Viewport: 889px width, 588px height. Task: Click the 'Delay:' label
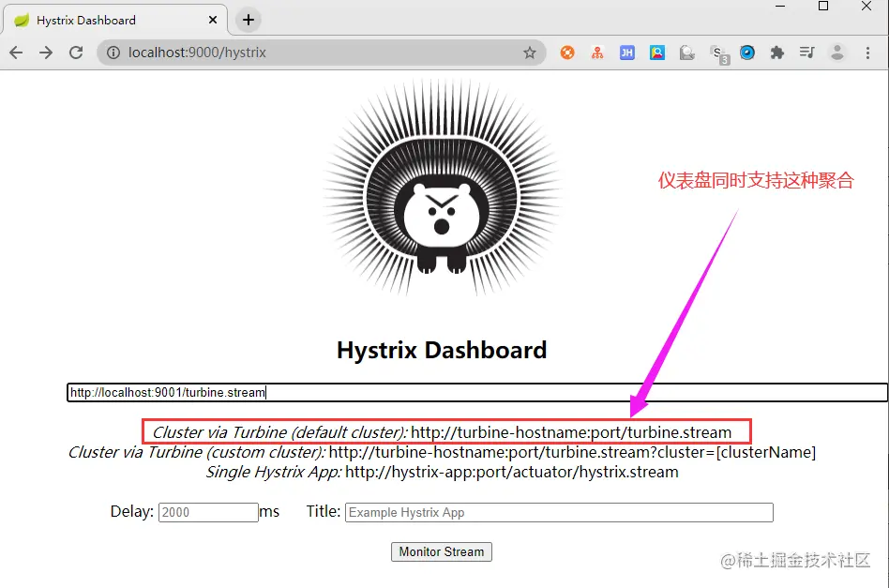coord(132,511)
